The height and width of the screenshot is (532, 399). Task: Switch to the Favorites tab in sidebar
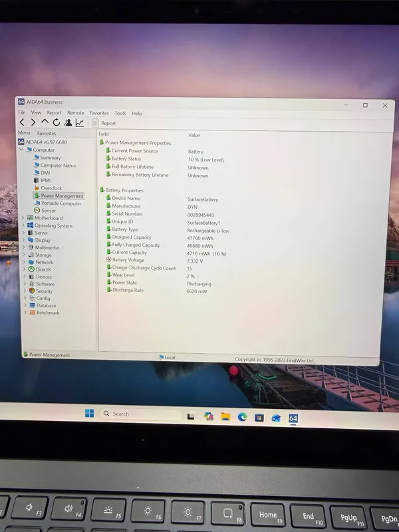click(x=47, y=134)
